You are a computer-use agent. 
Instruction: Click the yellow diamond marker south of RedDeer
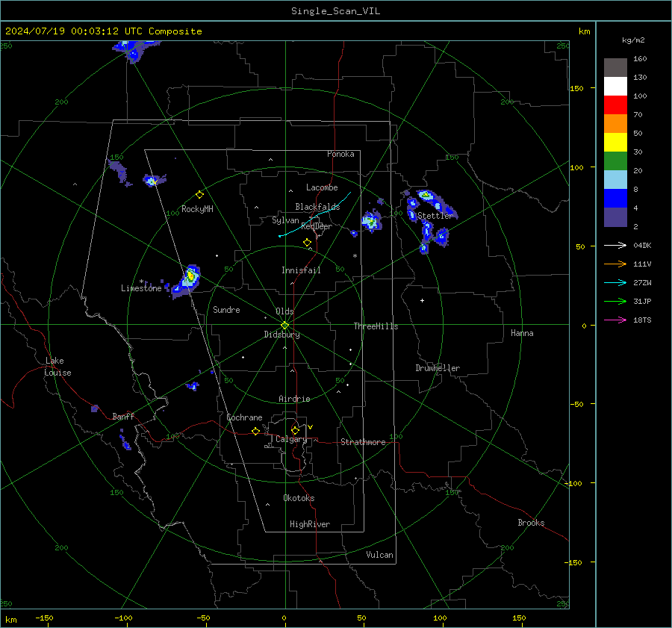click(307, 243)
